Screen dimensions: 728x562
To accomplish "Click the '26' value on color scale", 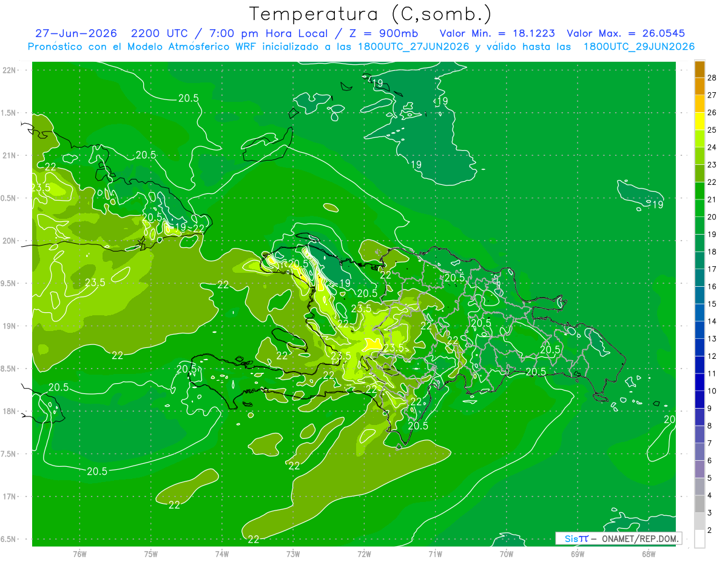I will click(712, 113).
